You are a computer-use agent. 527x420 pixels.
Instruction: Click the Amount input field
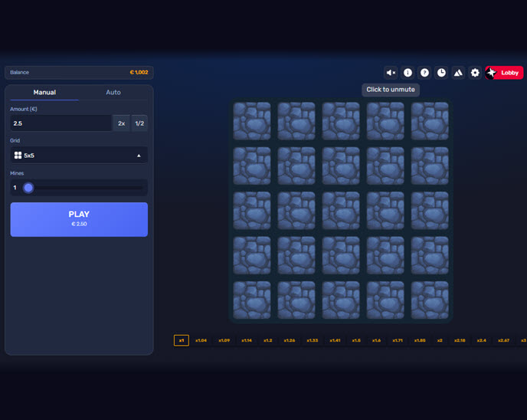point(61,123)
